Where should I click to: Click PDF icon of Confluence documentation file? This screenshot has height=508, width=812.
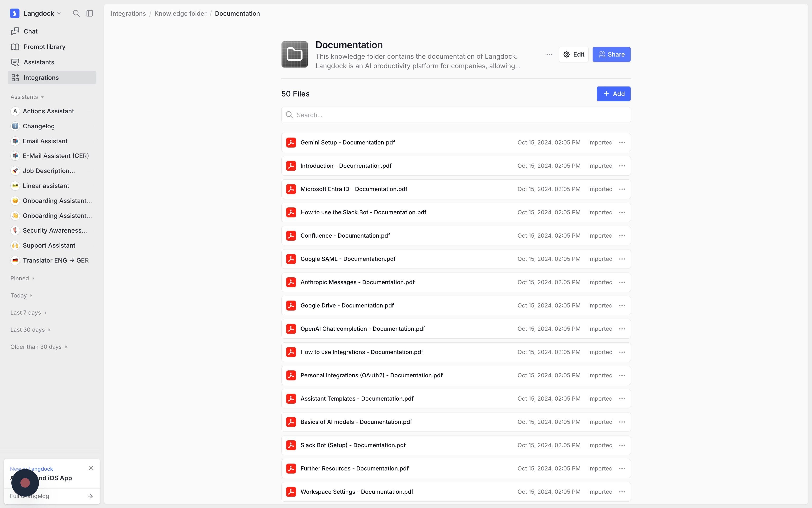pyautogui.click(x=291, y=235)
